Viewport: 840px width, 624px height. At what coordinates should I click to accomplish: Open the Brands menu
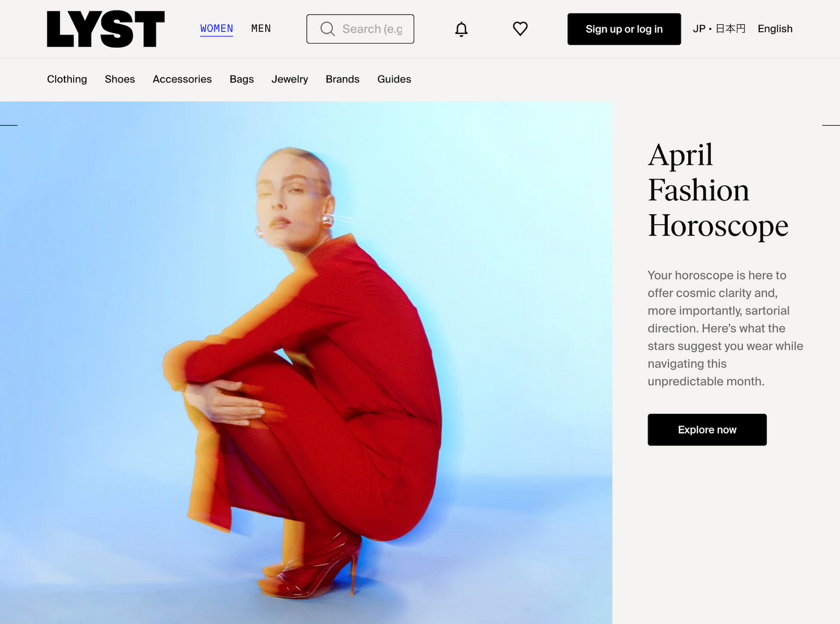(342, 79)
